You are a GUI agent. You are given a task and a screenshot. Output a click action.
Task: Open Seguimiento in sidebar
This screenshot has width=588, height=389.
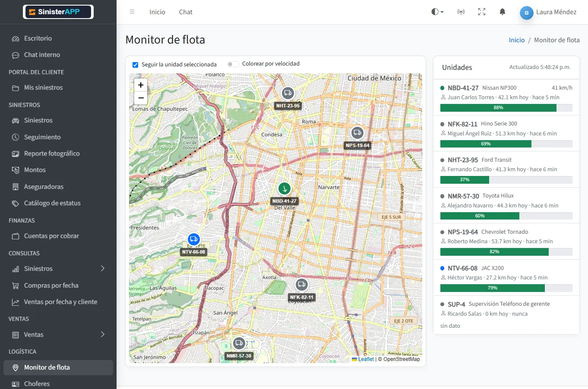point(58,137)
